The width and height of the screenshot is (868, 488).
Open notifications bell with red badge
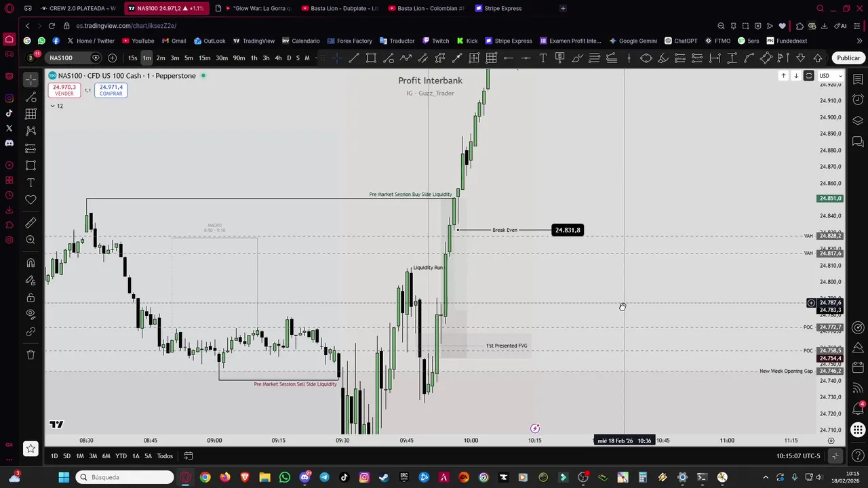[858, 409]
